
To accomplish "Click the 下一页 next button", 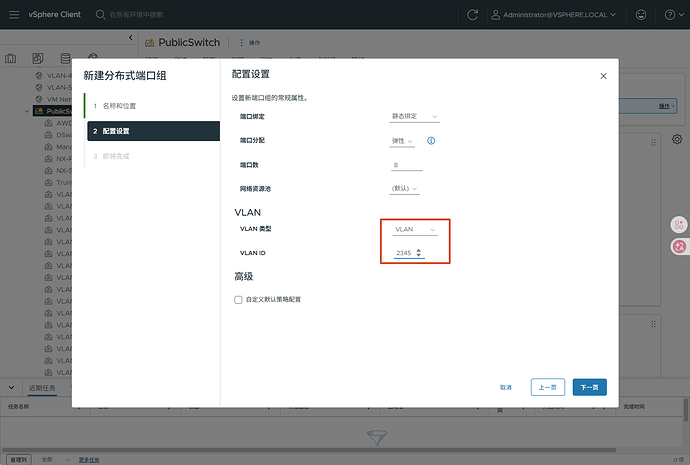I will [590, 387].
